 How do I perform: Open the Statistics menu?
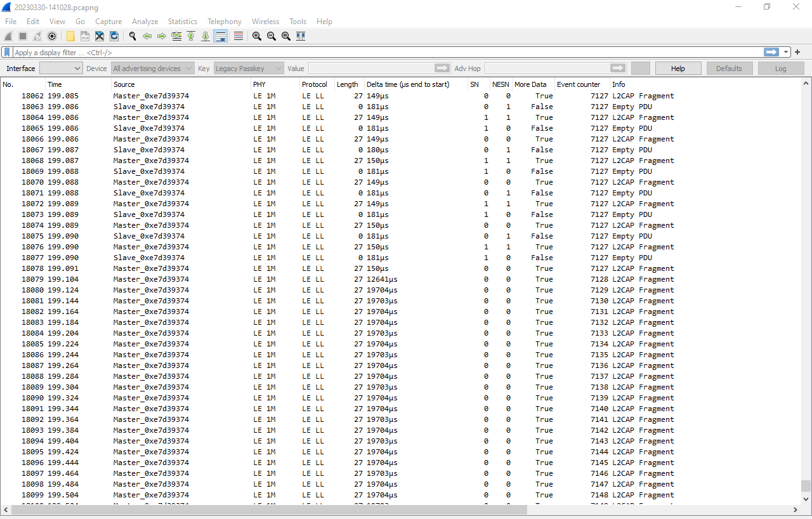coord(183,21)
